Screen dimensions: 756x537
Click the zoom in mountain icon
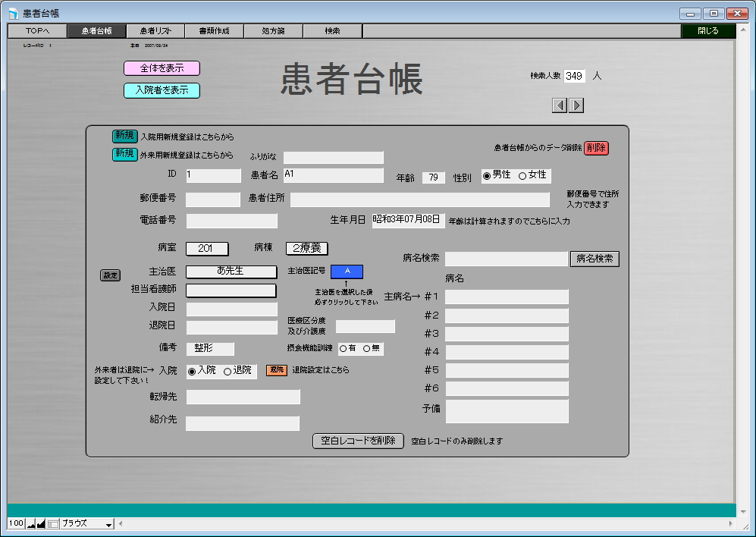point(42,523)
